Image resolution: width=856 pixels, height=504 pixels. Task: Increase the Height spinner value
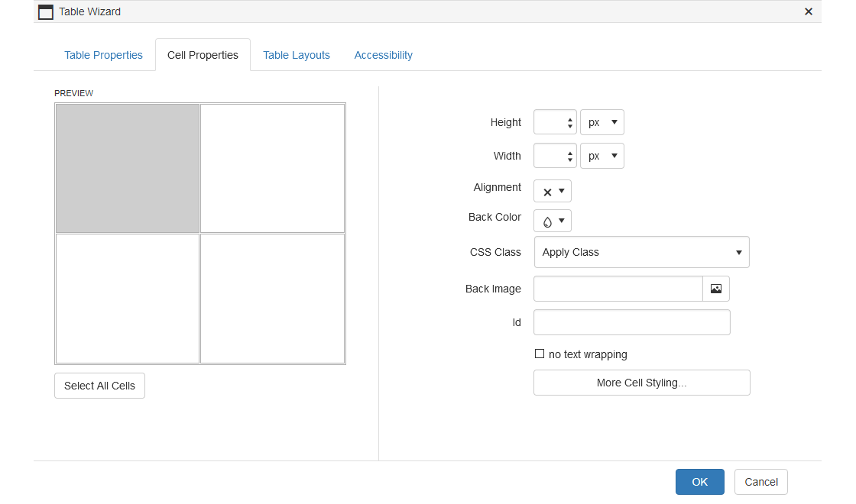(x=570, y=119)
